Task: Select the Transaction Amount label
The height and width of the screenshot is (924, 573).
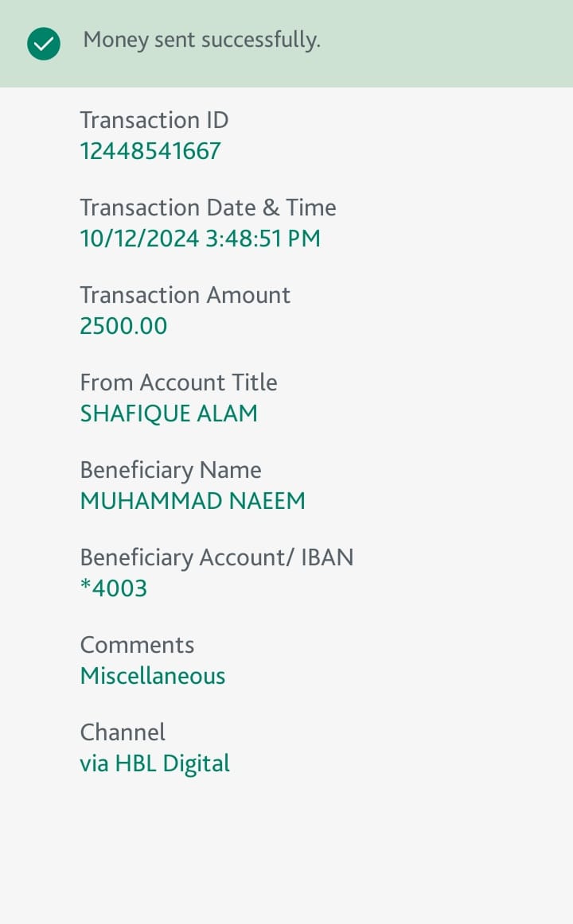Action: (x=185, y=295)
